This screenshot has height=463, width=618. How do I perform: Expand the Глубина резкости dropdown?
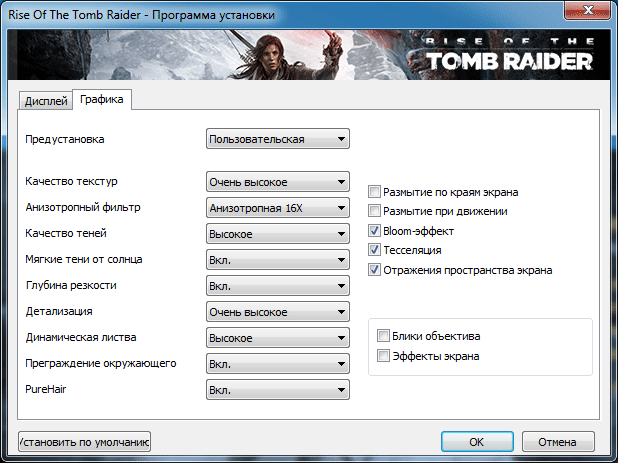click(278, 286)
